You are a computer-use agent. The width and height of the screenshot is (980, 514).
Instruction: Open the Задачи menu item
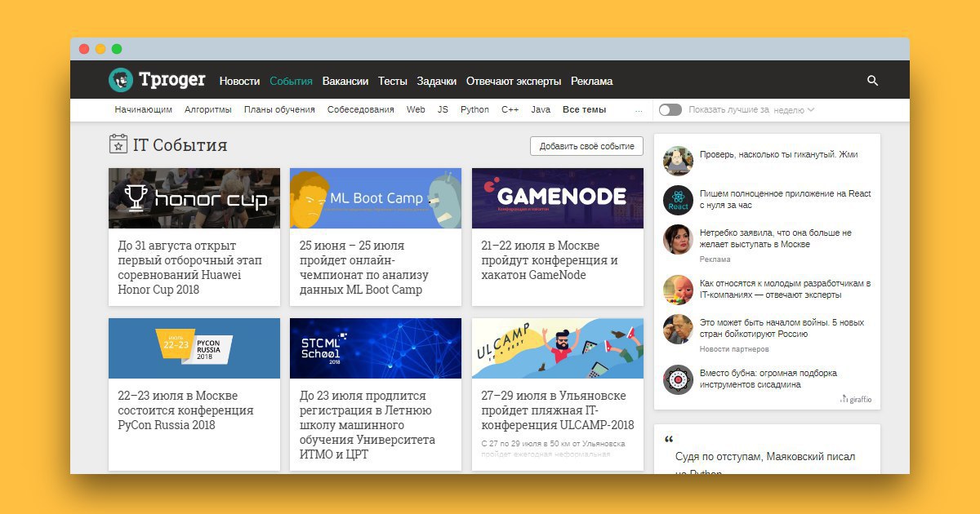[x=437, y=82]
